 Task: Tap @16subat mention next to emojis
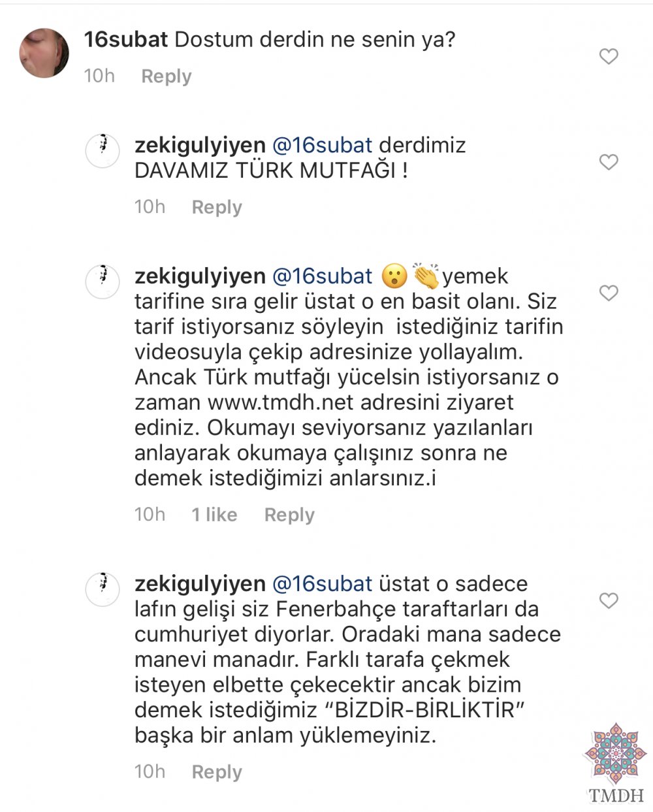[x=322, y=276]
